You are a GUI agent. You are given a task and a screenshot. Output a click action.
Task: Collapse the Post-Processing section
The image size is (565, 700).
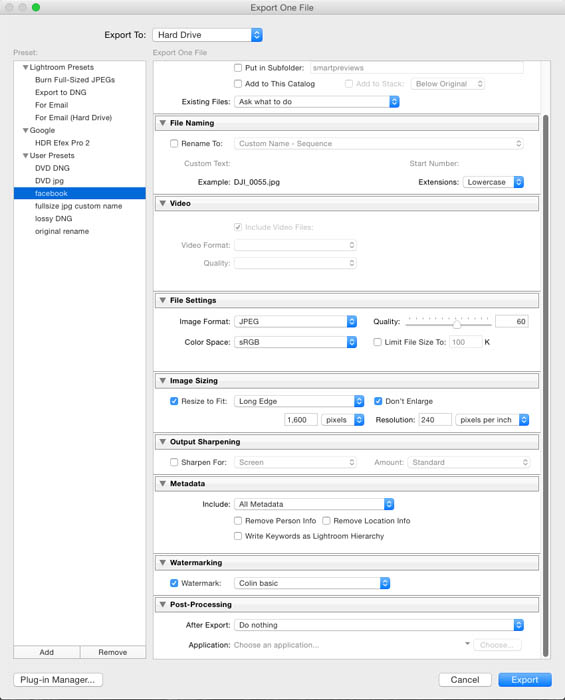point(163,604)
